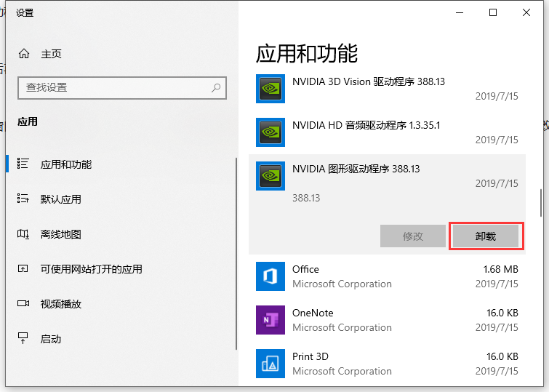Click the Home (主页) house icon
Screen dimensions: 549x392
coord(24,54)
